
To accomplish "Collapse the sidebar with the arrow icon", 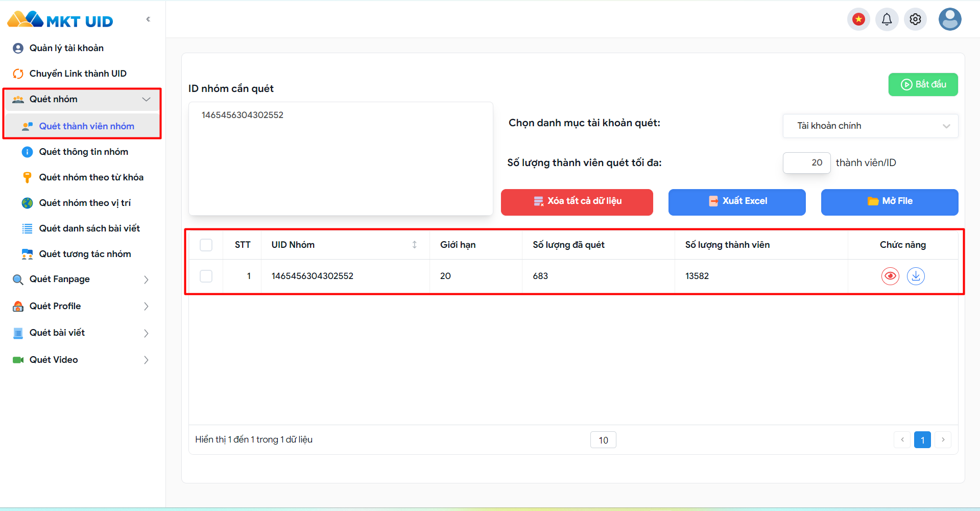I will tap(148, 19).
